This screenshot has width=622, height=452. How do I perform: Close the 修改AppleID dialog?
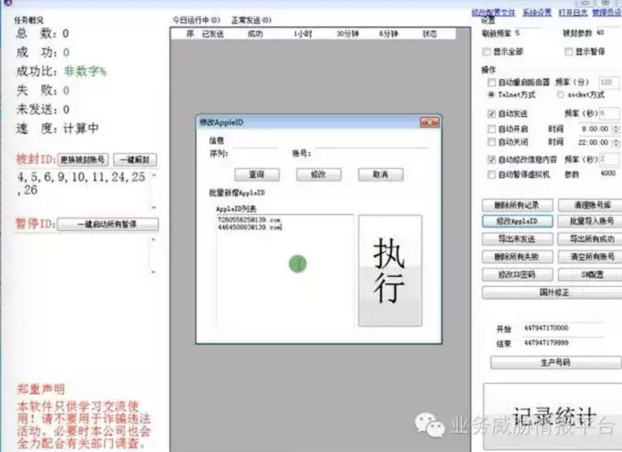tap(429, 123)
